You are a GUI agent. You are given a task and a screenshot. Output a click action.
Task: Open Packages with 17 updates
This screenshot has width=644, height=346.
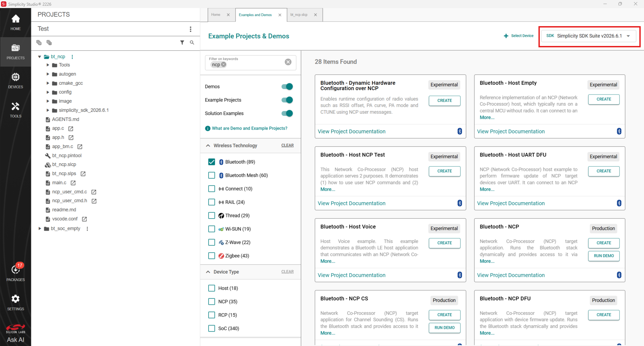[x=15, y=272]
